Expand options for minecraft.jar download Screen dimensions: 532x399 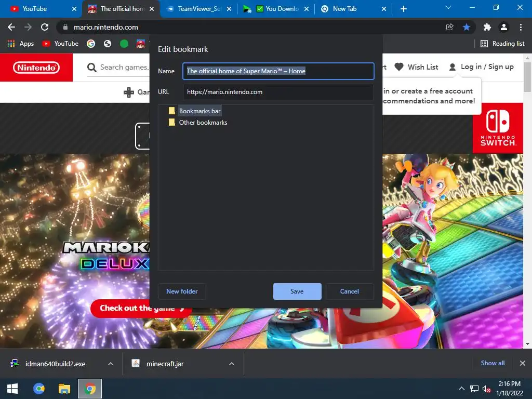click(x=232, y=364)
